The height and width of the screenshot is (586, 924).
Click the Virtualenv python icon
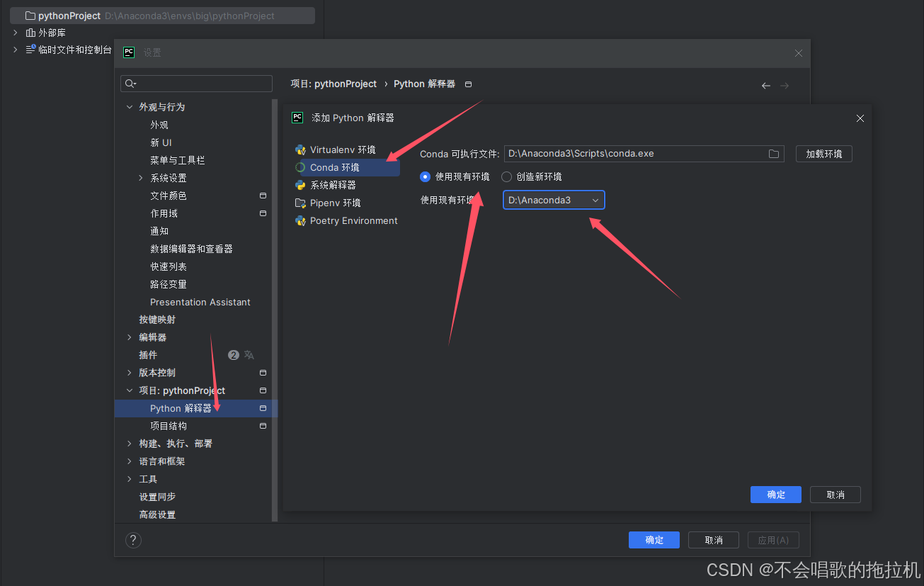click(300, 150)
